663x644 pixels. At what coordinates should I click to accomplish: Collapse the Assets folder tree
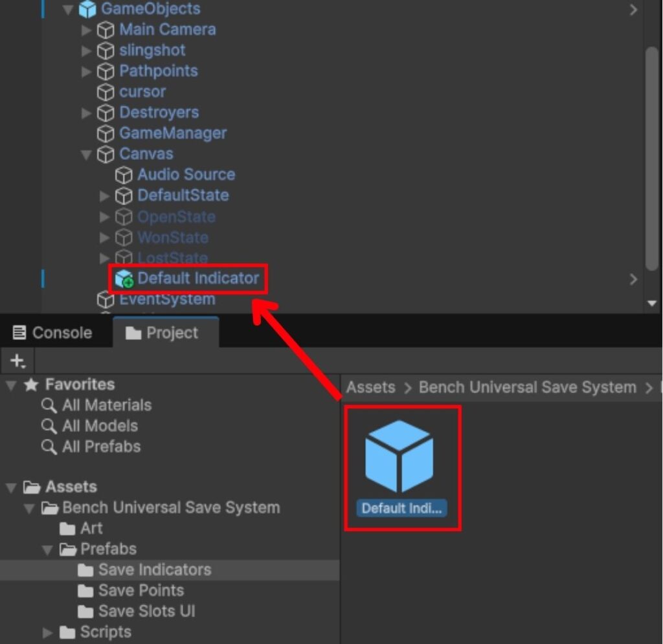(11, 488)
